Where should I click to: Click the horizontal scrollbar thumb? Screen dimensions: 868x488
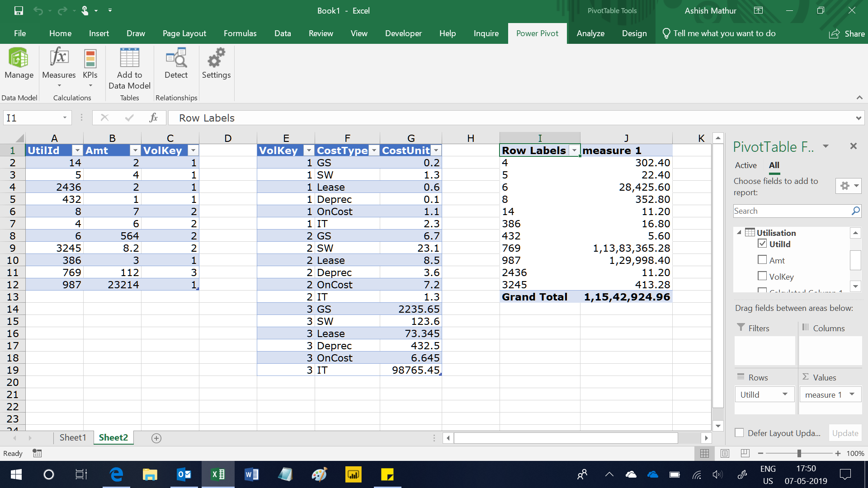[x=566, y=438]
